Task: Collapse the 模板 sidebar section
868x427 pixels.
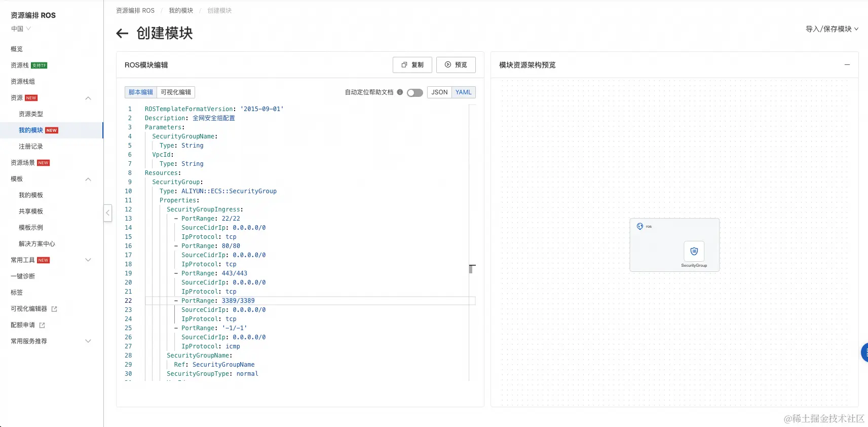Action: [88, 179]
